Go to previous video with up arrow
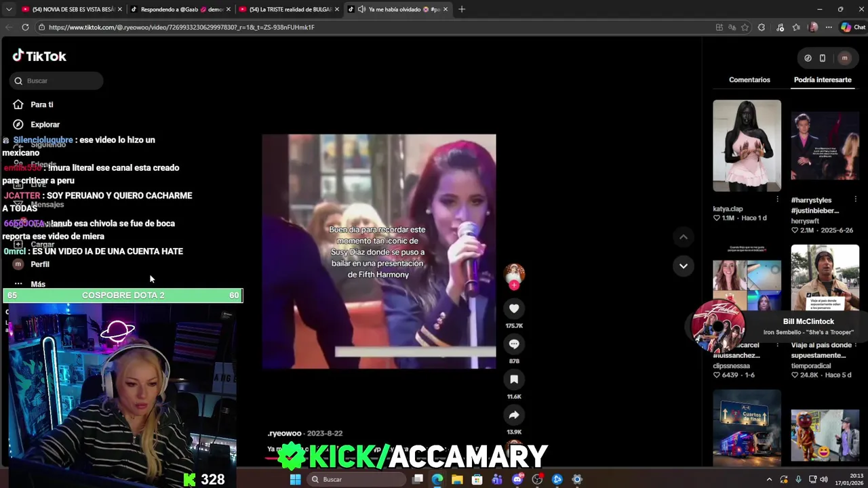Screen dimensions: 868x488 (x=684, y=237)
